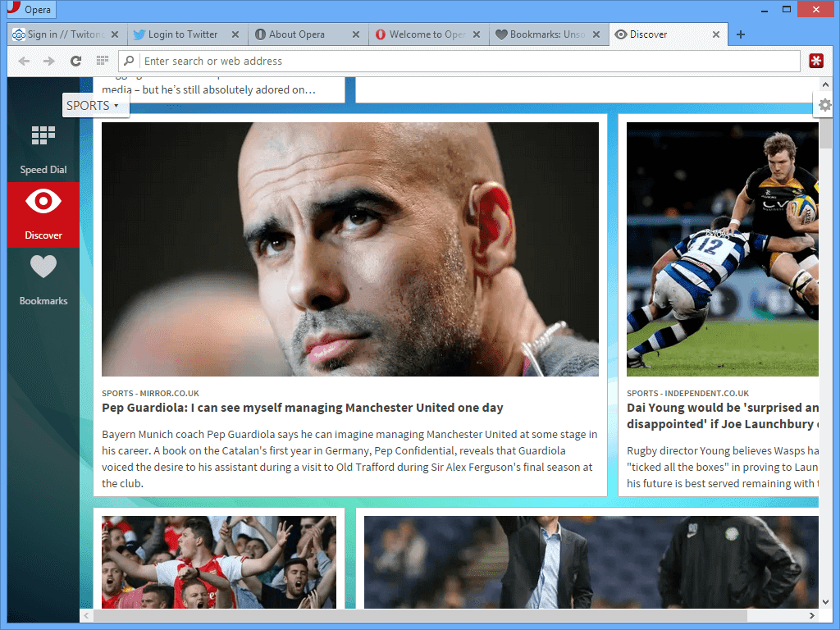Open Discover settings gear icon

(x=825, y=105)
